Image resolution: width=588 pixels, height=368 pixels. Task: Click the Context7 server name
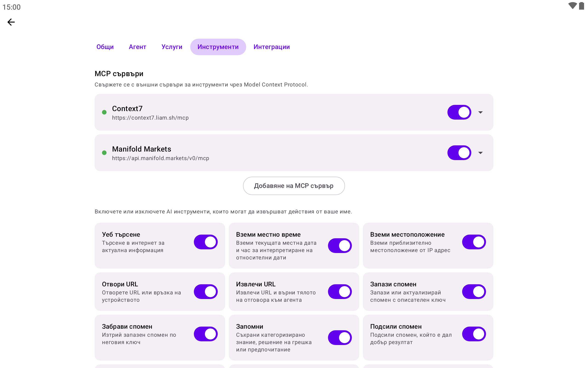click(127, 109)
